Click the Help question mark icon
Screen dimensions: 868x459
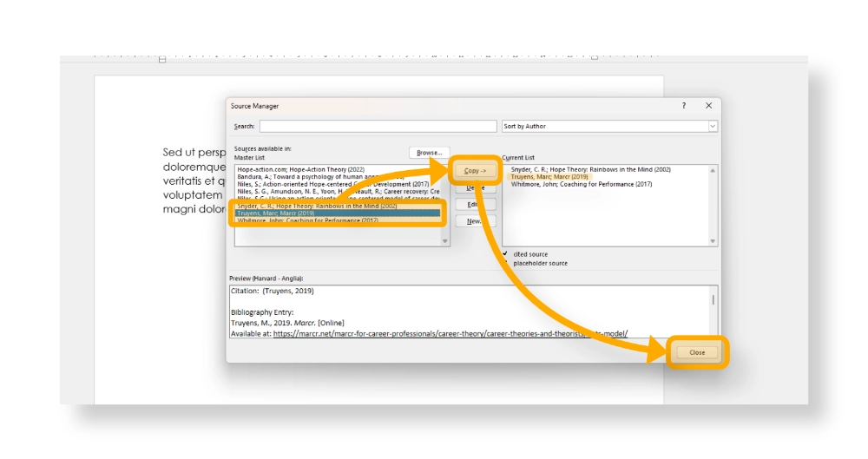tap(683, 106)
